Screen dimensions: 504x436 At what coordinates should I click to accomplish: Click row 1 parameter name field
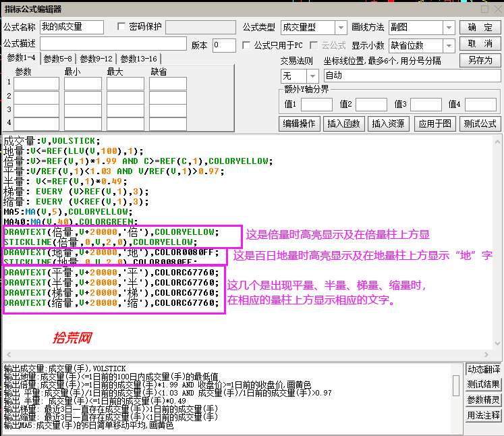[x=36, y=84]
